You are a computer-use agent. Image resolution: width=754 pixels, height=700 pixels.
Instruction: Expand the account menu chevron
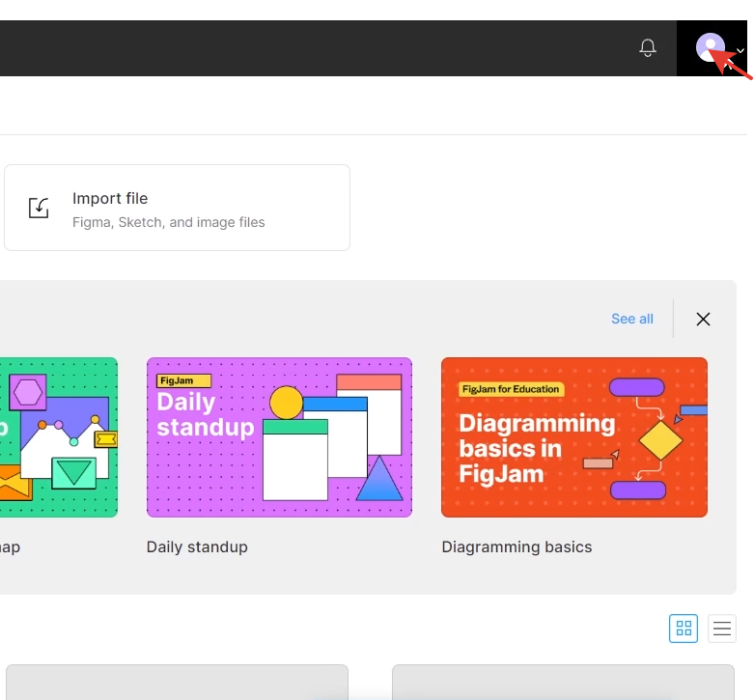(740, 50)
